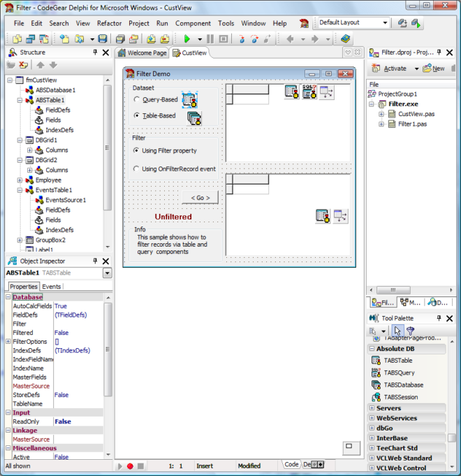Image resolution: width=461 pixels, height=476 pixels.
Task: Click the Pause program toolbar icon
Action: coord(211,39)
